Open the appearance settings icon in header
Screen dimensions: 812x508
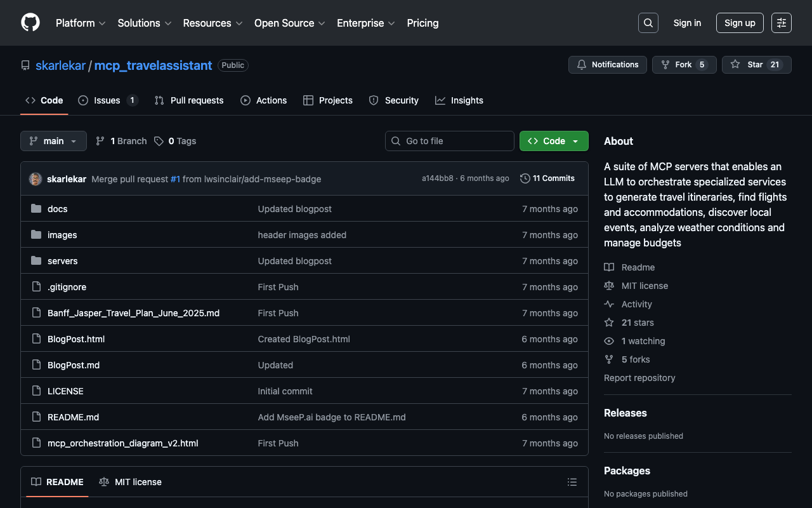tap(781, 23)
